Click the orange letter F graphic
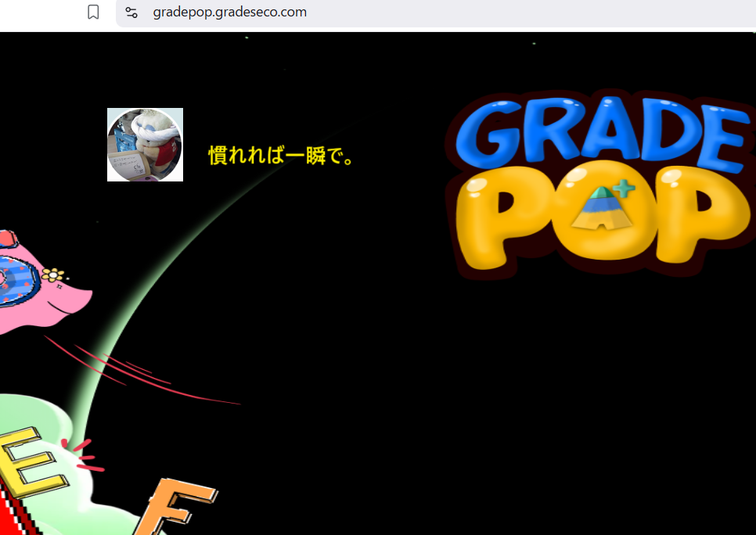Image resolution: width=756 pixels, height=535 pixels. pyautogui.click(x=176, y=506)
